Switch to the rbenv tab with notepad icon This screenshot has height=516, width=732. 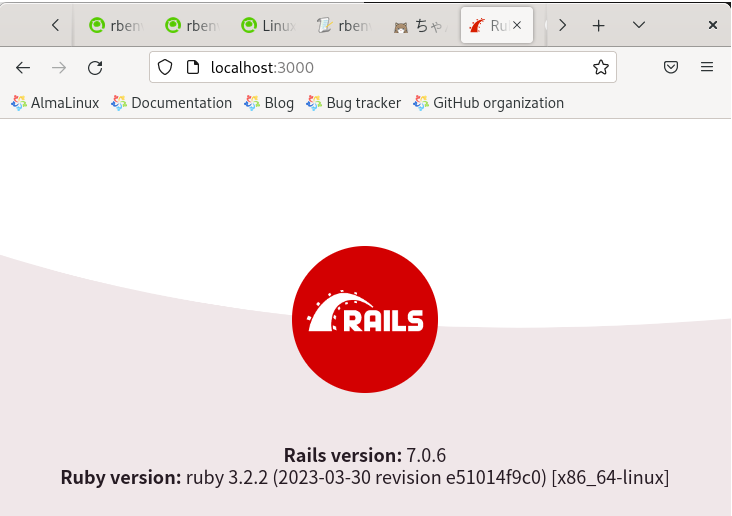click(345, 26)
